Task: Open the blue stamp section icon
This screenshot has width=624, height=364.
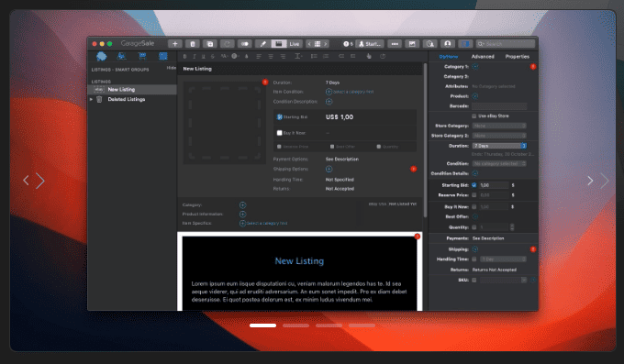Action: point(163,56)
